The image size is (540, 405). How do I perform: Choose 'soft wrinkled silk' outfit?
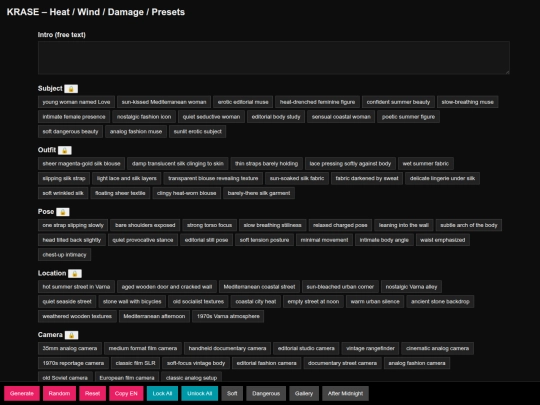click(63, 193)
